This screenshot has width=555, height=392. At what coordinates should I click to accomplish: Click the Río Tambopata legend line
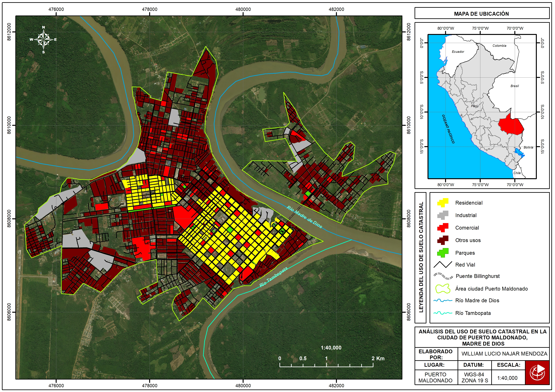coord(443,313)
